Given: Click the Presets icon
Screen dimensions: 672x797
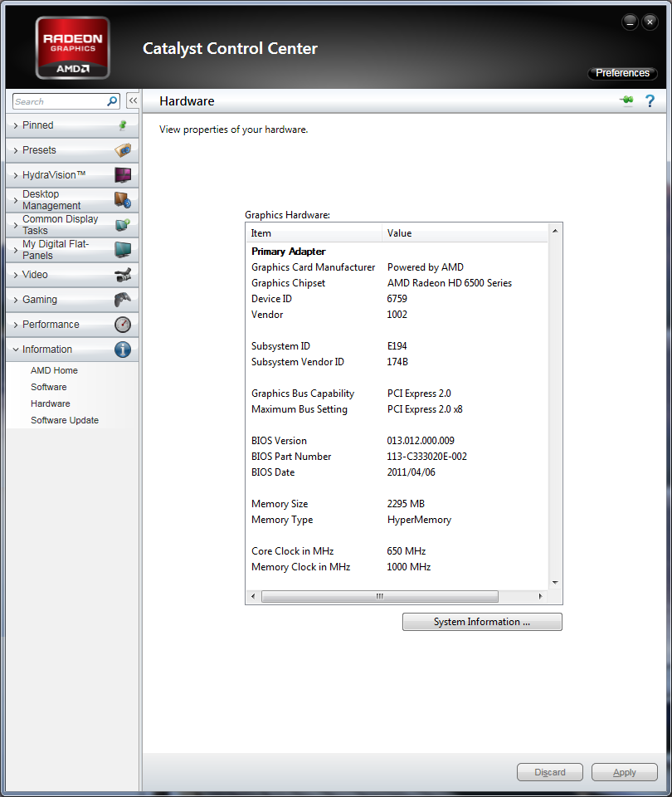Looking at the screenshot, I should click(123, 150).
